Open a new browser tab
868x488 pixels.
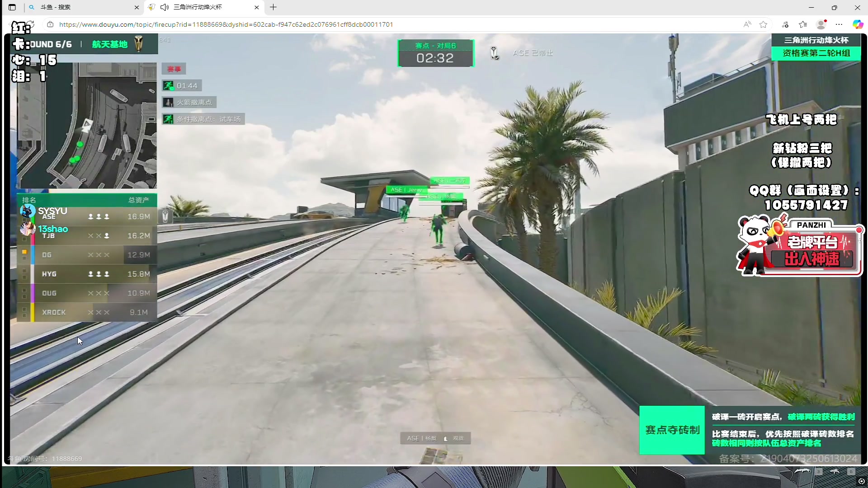pyautogui.click(x=274, y=7)
